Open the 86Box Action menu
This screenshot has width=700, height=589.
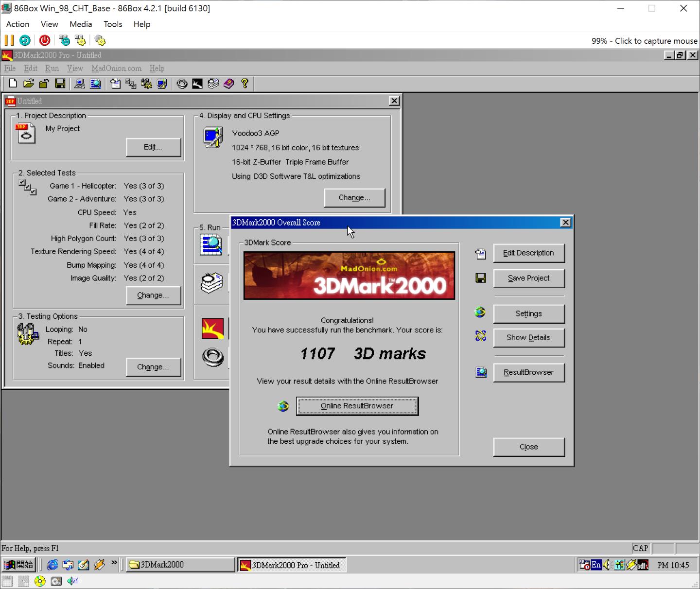click(x=17, y=24)
